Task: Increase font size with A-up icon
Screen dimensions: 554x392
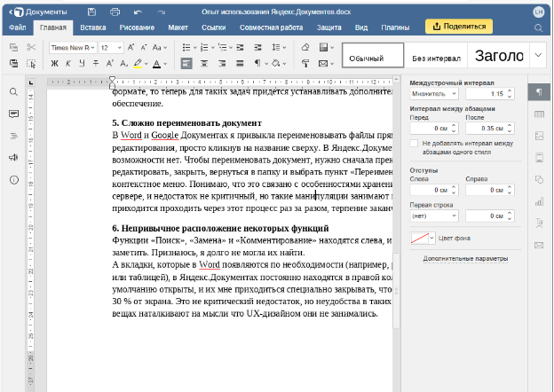Action: pos(131,47)
